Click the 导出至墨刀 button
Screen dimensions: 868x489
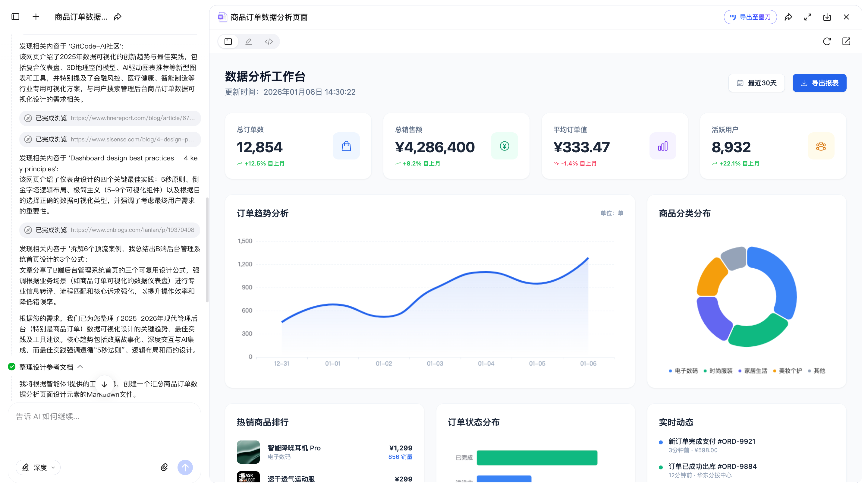[750, 17]
